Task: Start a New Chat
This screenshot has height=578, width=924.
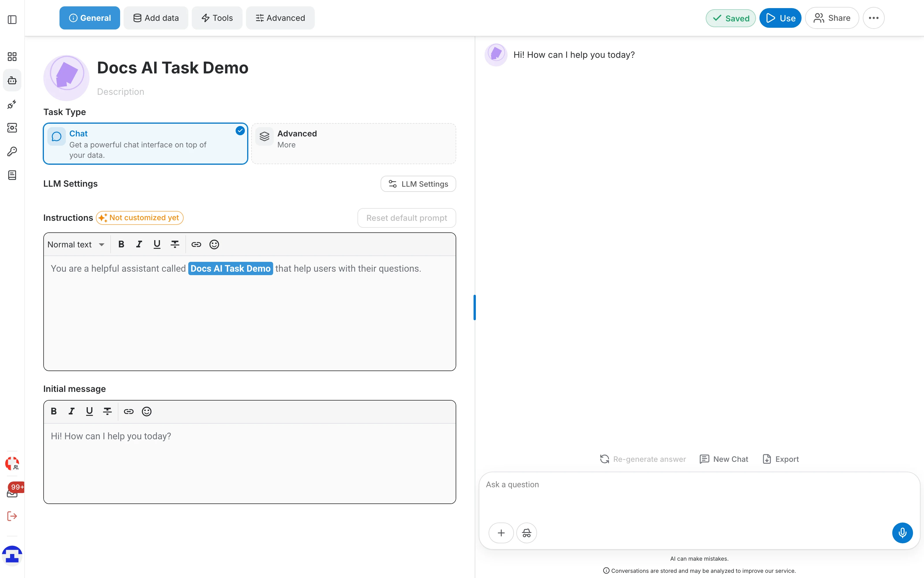Action: click(x=724, y=459)
